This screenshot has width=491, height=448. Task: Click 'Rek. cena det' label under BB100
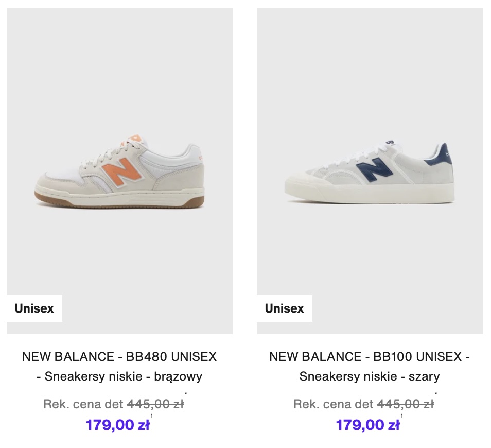click(x=334, y=404)
